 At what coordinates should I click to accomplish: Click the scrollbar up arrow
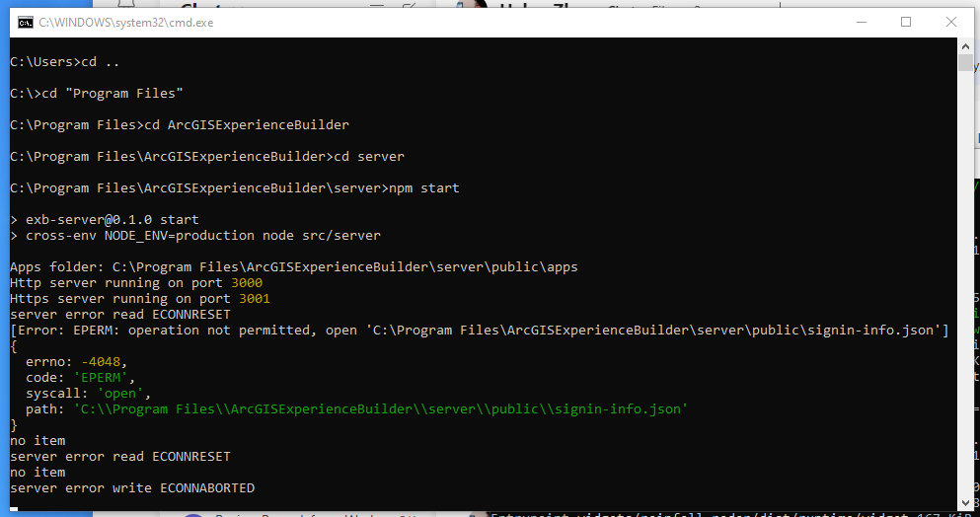[965, 45]
